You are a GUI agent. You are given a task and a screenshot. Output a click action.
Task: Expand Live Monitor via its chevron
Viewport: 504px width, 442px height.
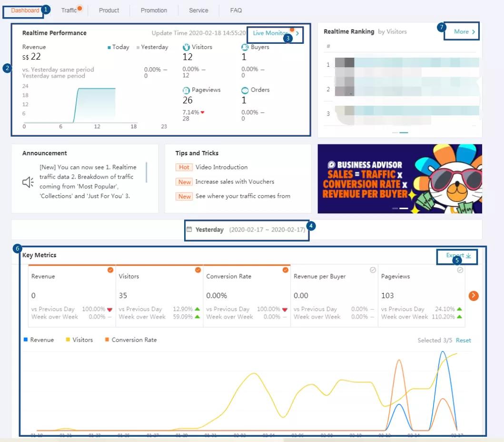(x=297, y=33)
